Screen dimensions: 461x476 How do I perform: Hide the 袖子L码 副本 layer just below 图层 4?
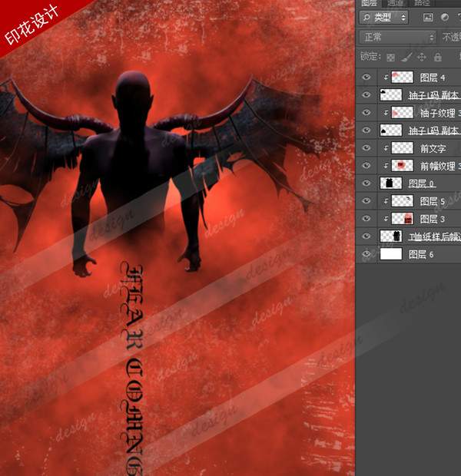coord(366,94)
